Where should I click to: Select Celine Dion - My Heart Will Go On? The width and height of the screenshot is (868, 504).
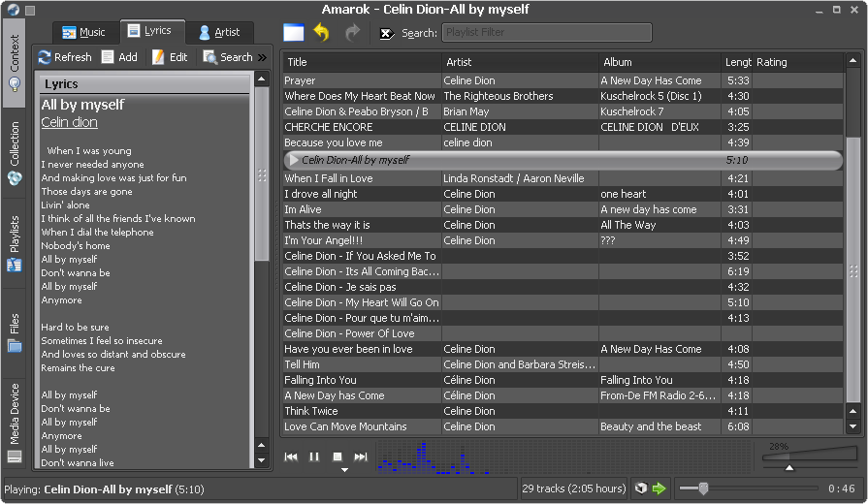(x=563, y=302)
